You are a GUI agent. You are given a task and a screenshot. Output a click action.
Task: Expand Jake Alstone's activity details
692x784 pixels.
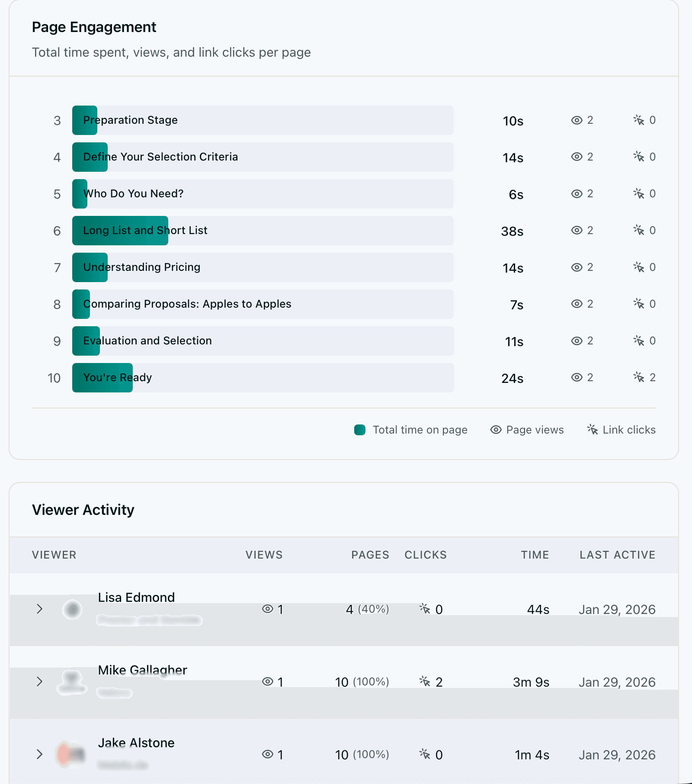coord(40,754)
